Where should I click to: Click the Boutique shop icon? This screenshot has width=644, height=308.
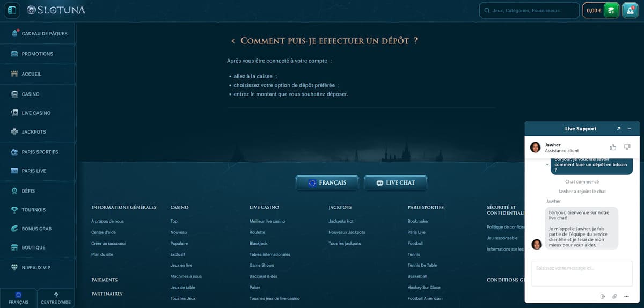(14, 247)
